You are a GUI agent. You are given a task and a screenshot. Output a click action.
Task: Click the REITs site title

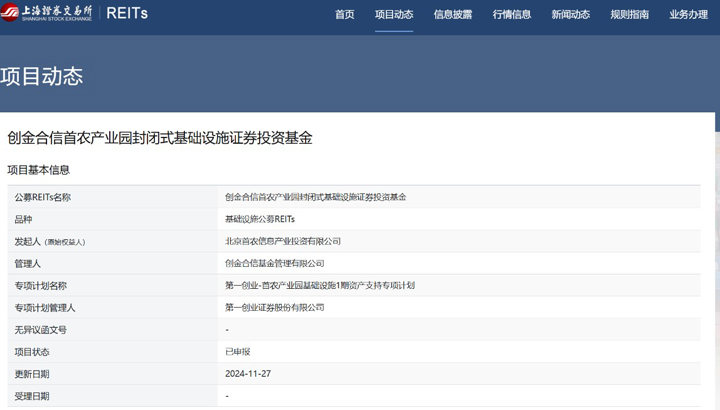coord(128,14)
